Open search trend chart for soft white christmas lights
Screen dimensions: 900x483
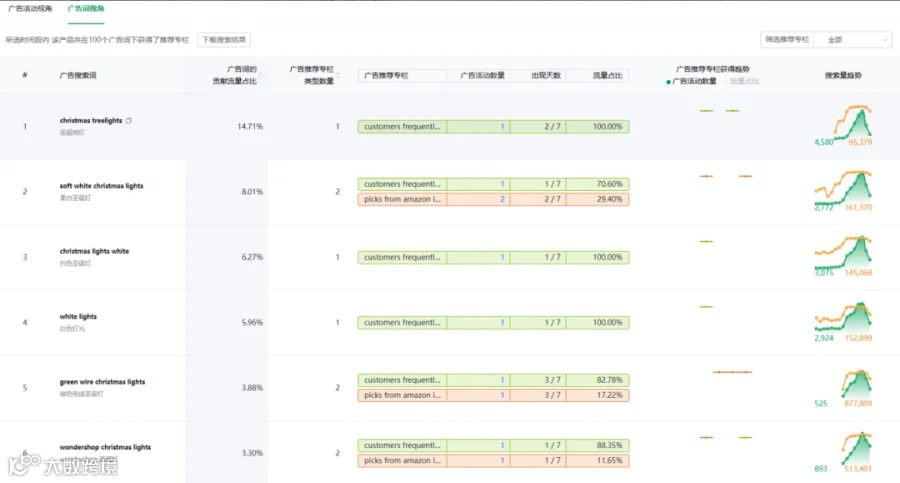[843, 191]
